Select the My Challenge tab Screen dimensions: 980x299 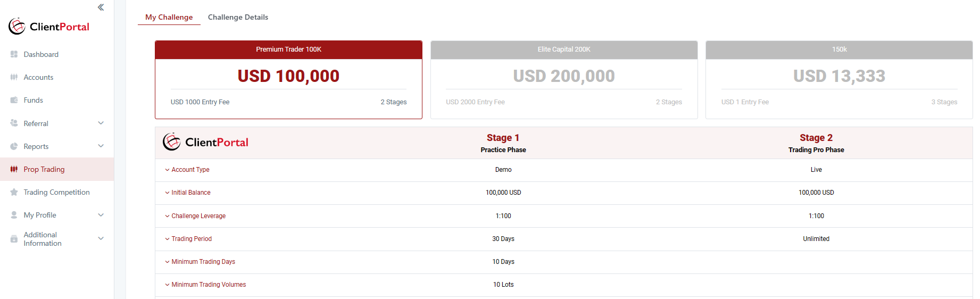pos(169,17)
